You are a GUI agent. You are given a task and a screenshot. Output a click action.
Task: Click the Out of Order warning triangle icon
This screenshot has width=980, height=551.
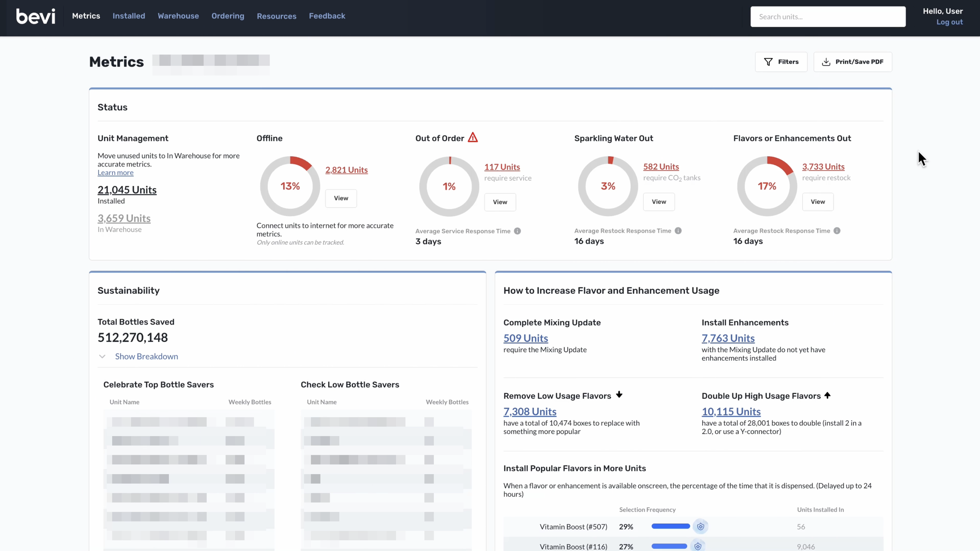tap(472, 137)
